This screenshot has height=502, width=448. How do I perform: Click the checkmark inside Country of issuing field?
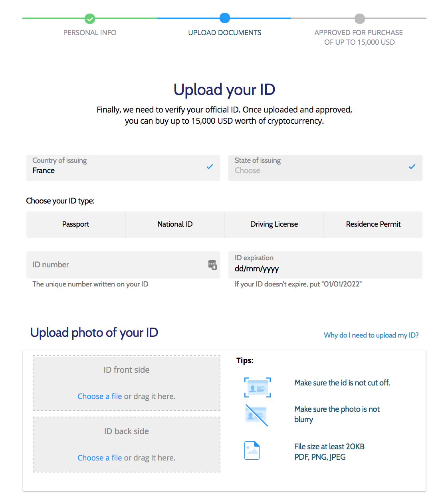(x=209, y=166)
